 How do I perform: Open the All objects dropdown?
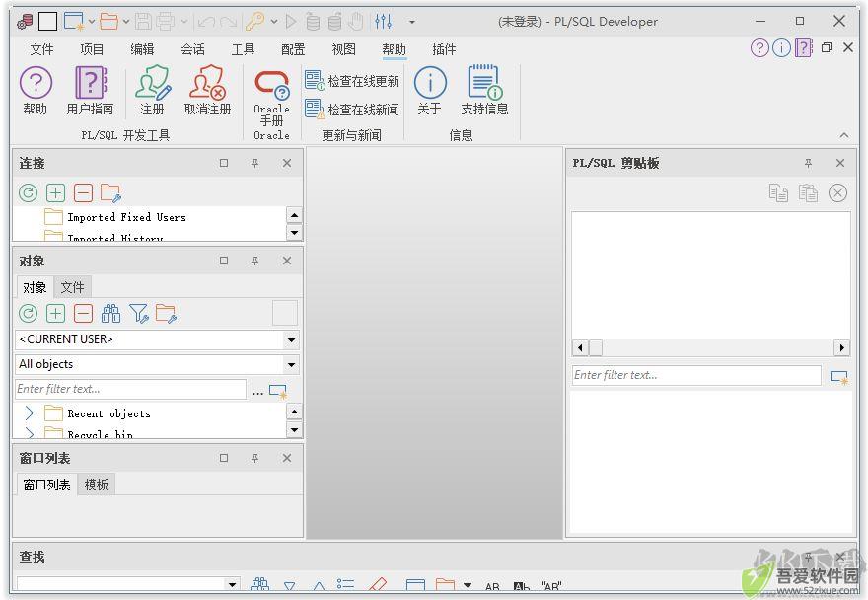(291, 364)
